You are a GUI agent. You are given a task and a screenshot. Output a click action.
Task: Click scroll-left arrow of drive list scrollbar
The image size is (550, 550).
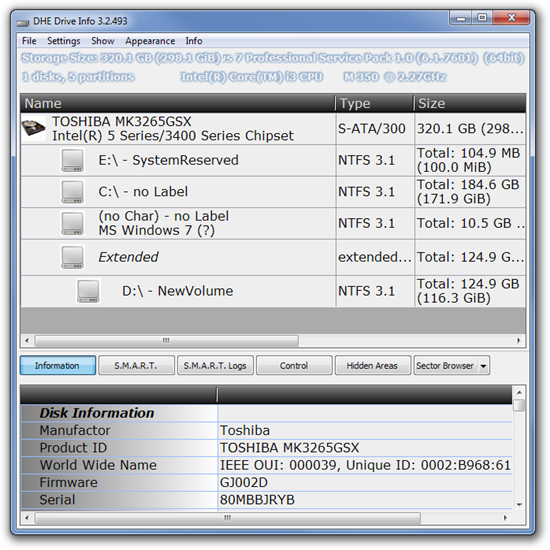(27, 340)
